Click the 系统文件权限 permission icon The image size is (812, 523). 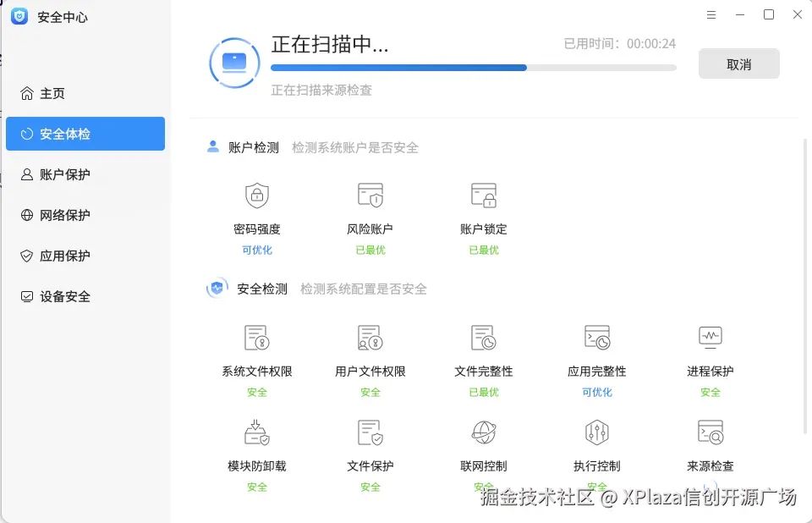click(257, 337)
